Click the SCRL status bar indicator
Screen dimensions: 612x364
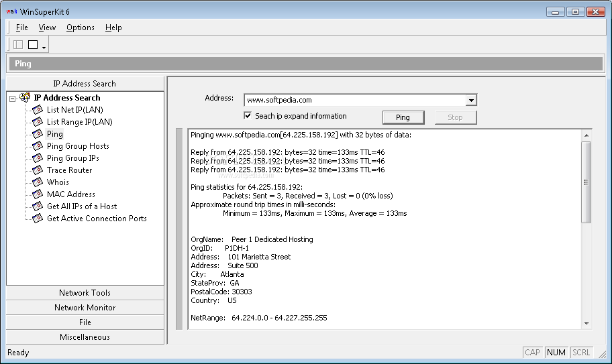click(581, 353)
